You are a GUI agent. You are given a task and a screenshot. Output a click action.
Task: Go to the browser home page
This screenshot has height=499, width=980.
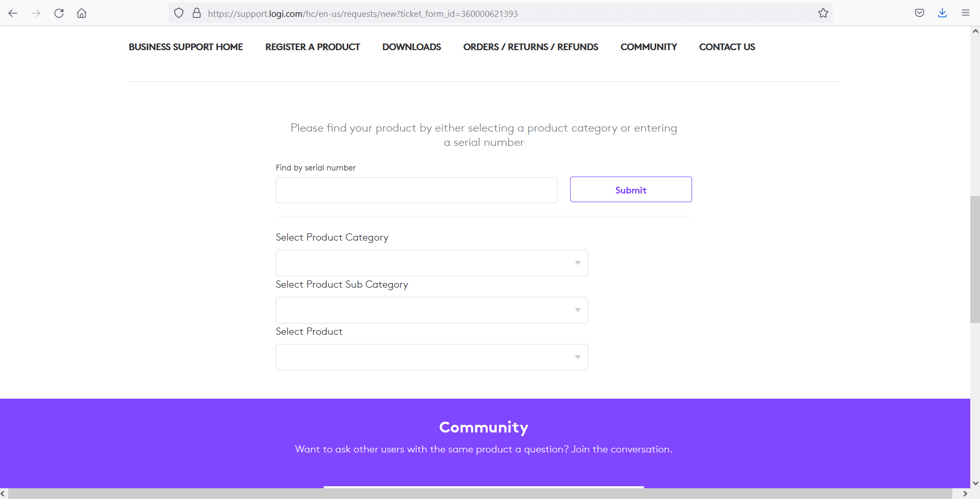(x=81, y=13)
